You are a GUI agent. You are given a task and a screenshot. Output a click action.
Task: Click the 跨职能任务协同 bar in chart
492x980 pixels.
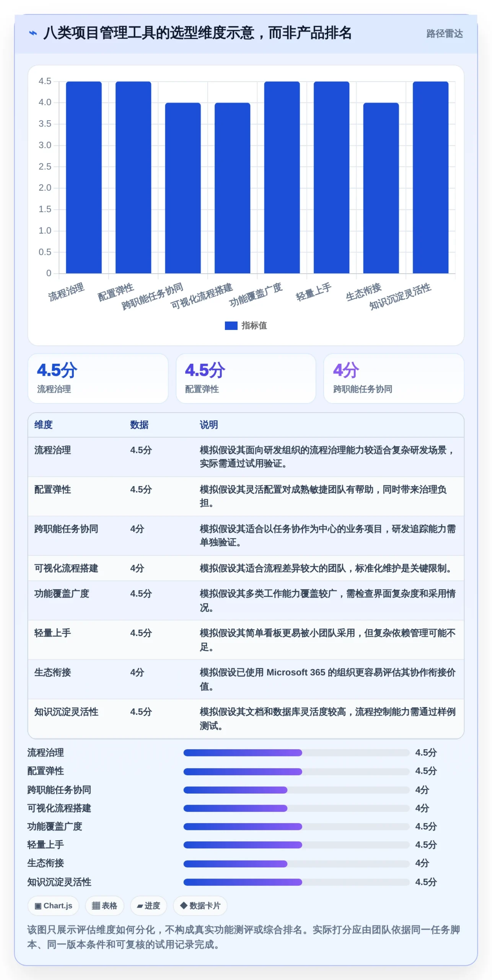(183, 188)
